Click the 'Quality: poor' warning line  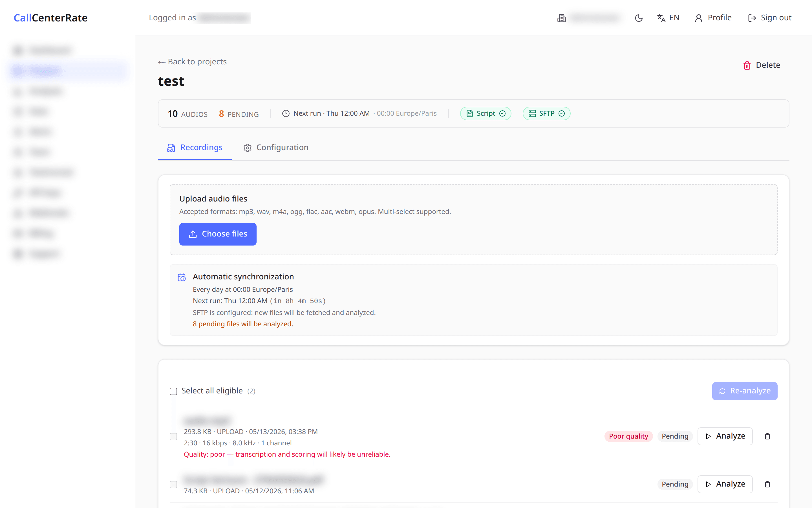tap(287, 454)
